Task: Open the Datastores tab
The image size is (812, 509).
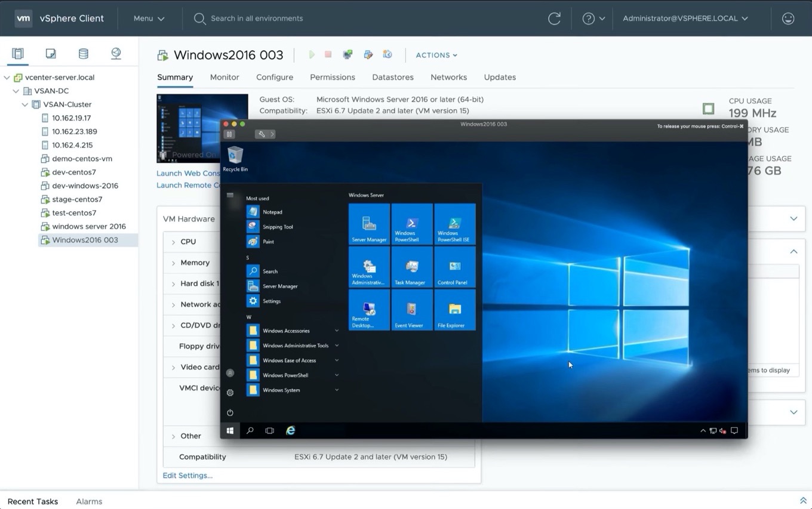Action: (392, 77)
